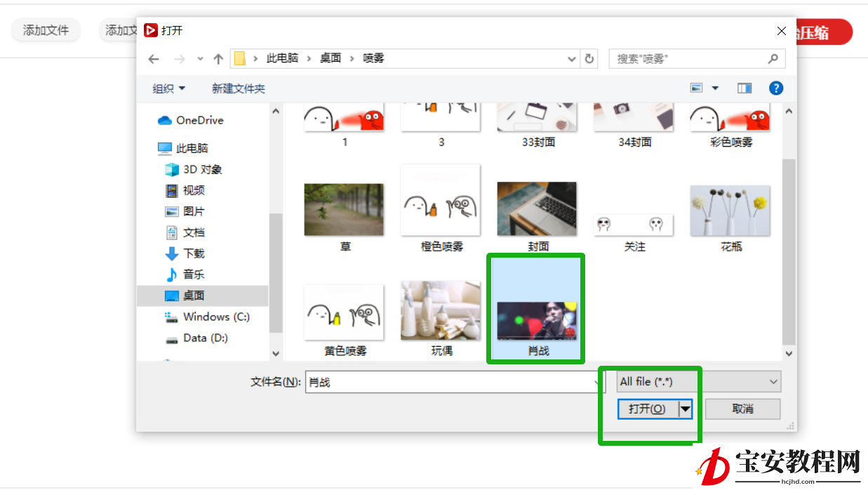868x490 pixels.
Task: Toggle the preview pane icon
Action: tap(745, 88)
